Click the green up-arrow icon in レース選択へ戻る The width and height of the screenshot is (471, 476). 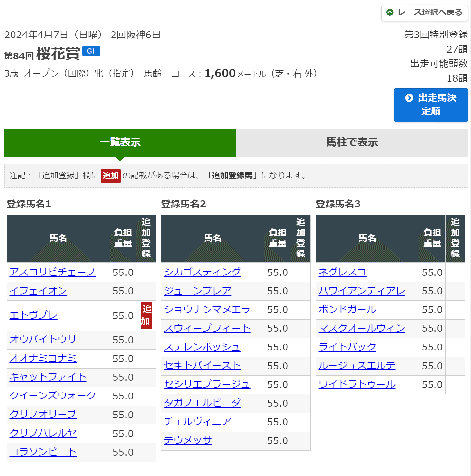pos(390,12)
